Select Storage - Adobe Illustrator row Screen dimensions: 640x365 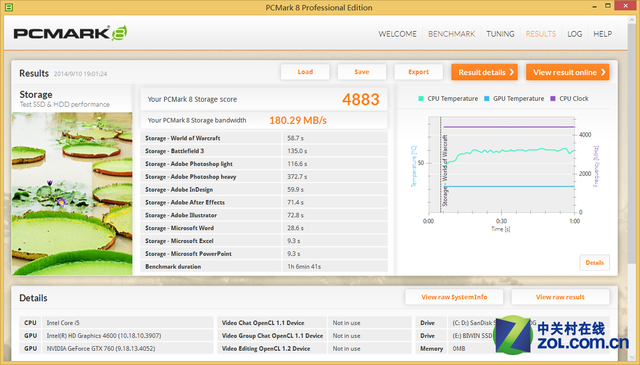pyautogui.click(x=264, y=215)
